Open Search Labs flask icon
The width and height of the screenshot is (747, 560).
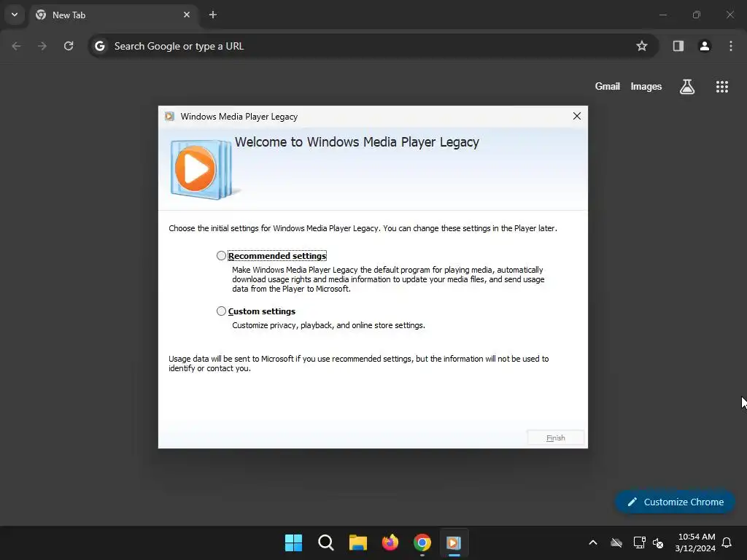coord(686,87)
